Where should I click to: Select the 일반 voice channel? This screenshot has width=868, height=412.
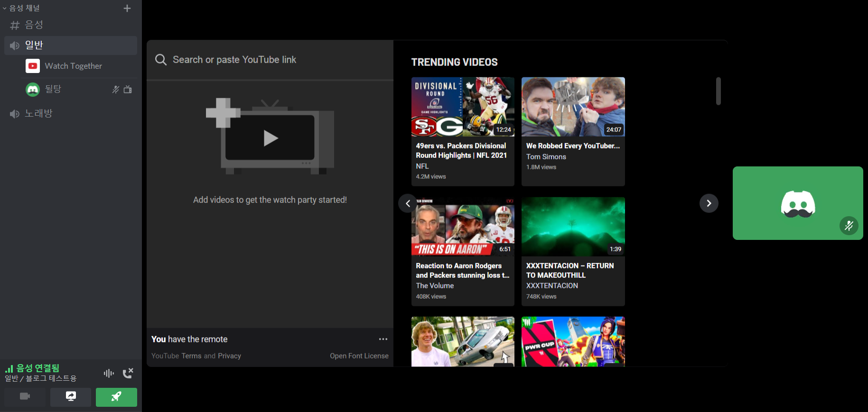tap(71, 45)
